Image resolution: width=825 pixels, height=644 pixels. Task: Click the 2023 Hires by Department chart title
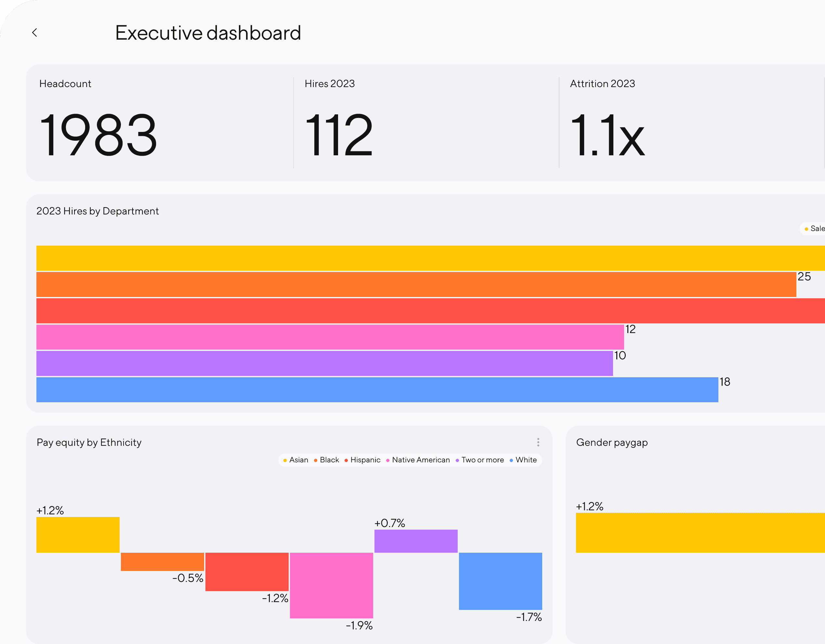pos(98,211)
